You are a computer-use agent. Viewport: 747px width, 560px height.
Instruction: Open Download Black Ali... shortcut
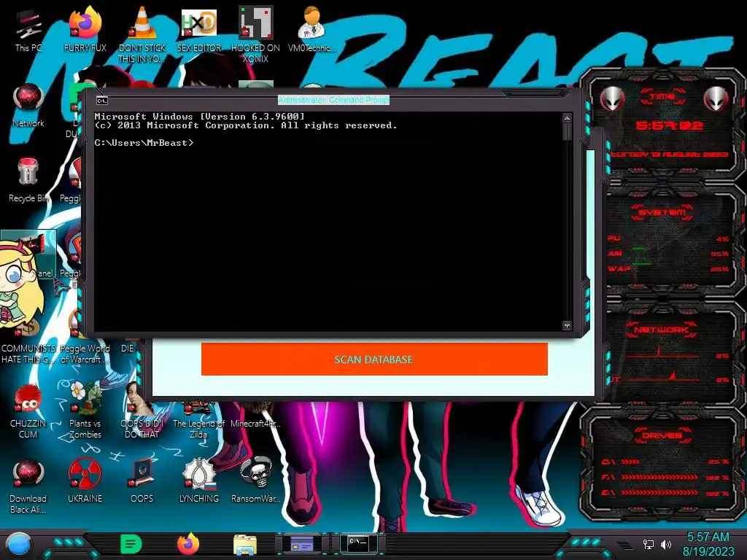coord(28,486)
